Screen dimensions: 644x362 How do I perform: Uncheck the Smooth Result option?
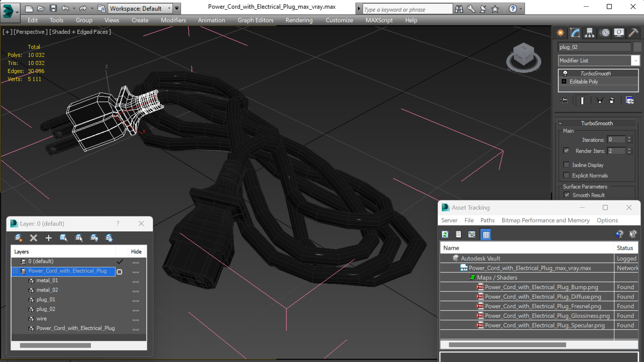pos(567,195)
